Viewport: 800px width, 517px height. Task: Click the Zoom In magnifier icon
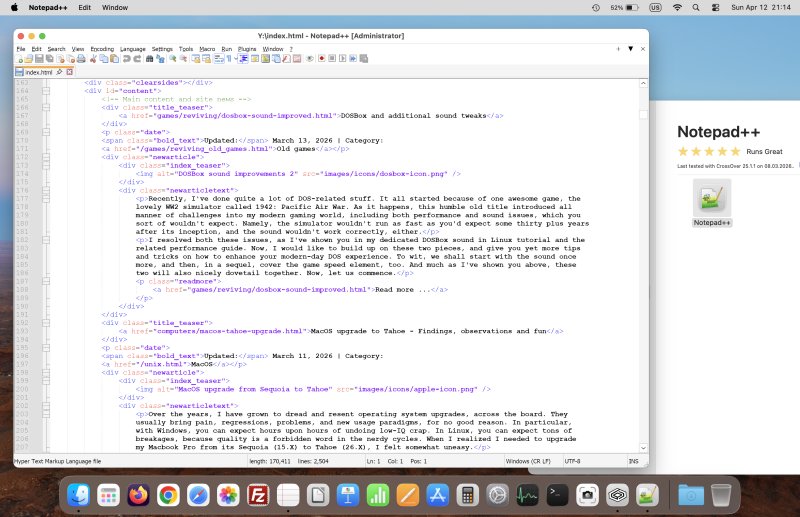[172, 59]
